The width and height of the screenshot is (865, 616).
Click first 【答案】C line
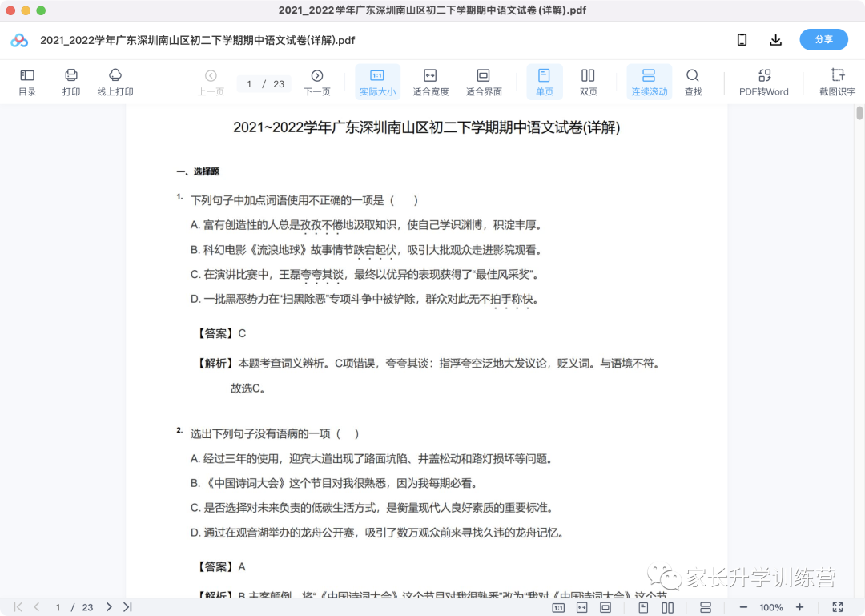click(221, 333)
